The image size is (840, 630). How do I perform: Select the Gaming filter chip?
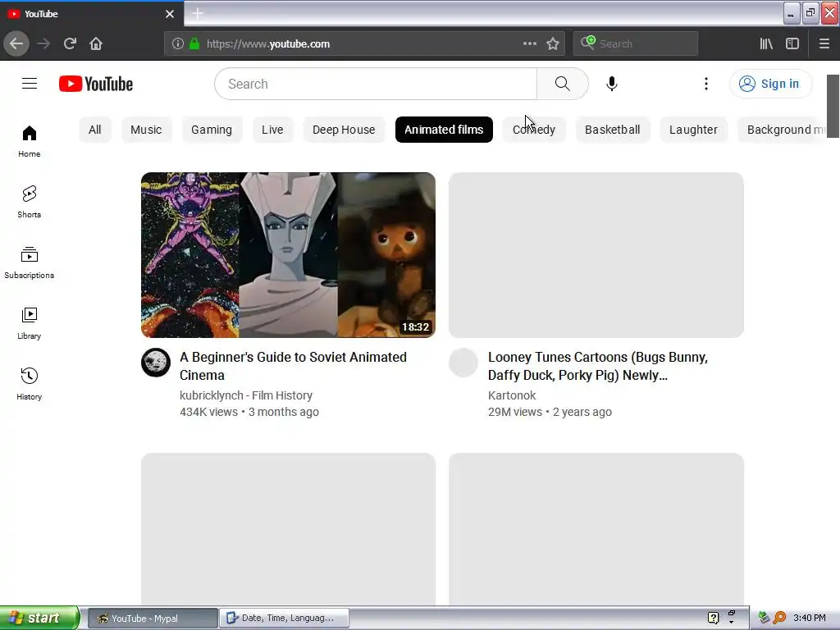coord(212,130)
